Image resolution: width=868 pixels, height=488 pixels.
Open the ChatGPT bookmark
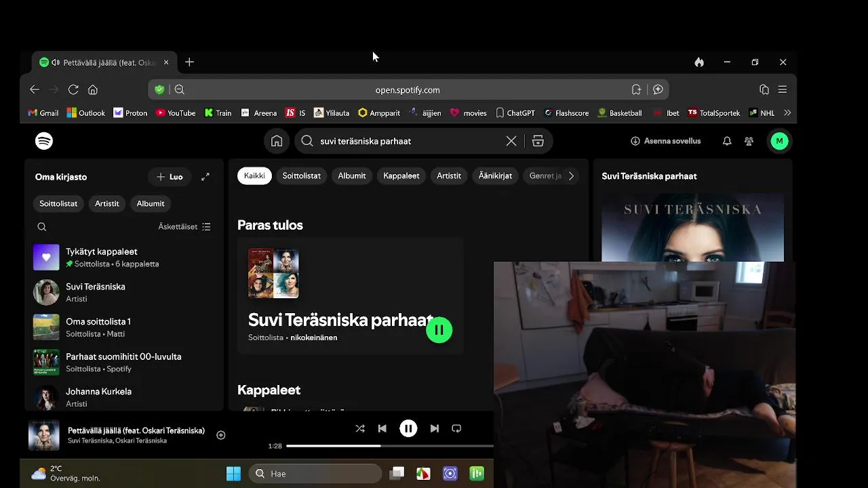515,113
